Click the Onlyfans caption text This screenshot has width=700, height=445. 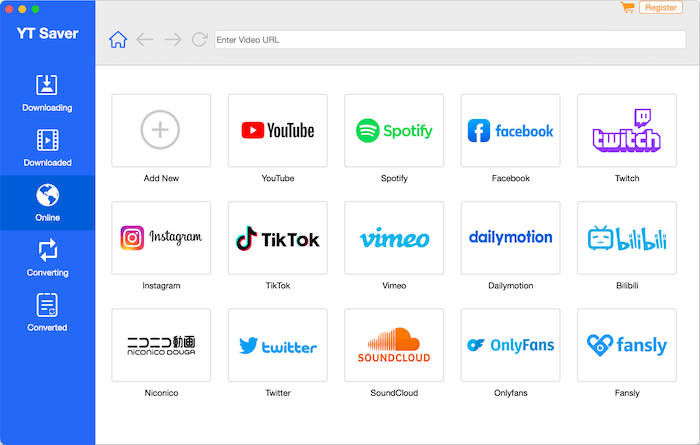click(x=511, y=393)
